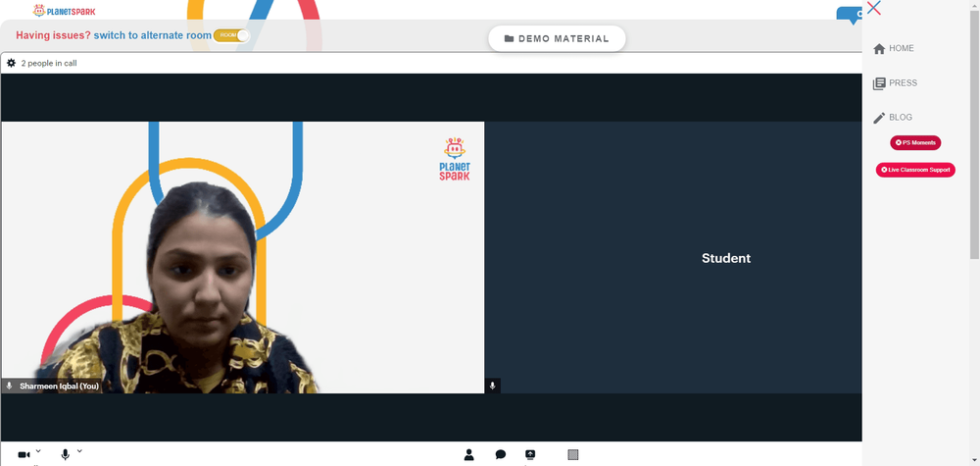This screenshot has height=466, width=980.
Task: Expand microphone options chevron
Action: pyautogui.click(x=79, y=451)
